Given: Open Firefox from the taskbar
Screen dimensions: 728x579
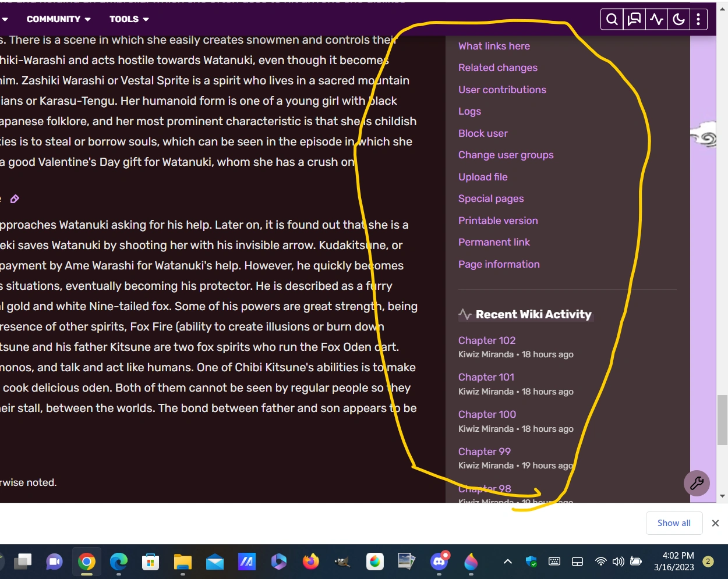Looking at the screenshot, I should (x=310, y=562).
